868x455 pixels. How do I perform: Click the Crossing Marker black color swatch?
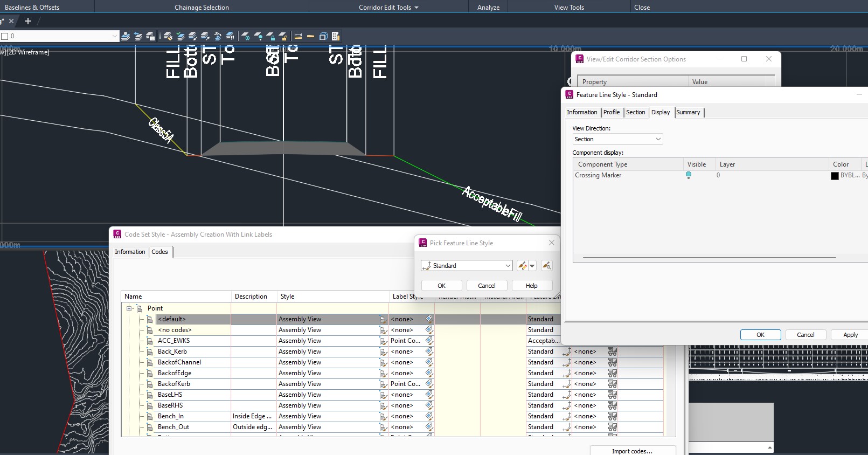[x=835, y=176]
